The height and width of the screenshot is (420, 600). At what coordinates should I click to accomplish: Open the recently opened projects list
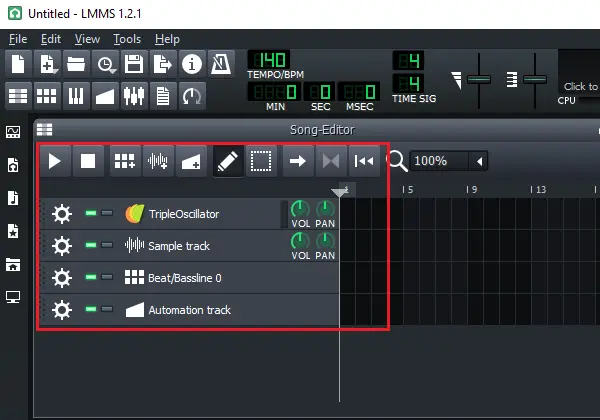[x=105, y=64]
